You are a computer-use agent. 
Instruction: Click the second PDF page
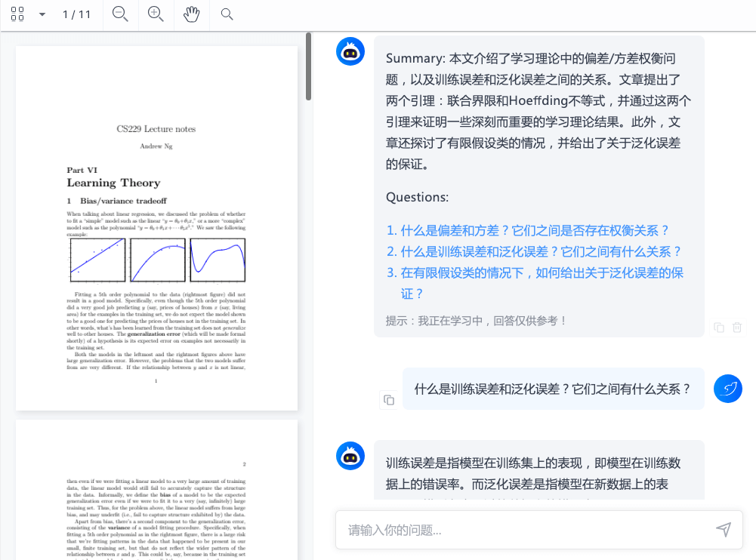156,490
